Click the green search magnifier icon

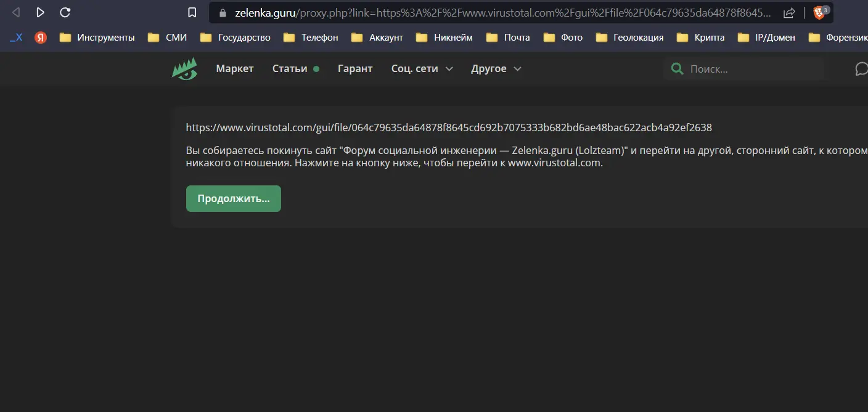(677, 69)
